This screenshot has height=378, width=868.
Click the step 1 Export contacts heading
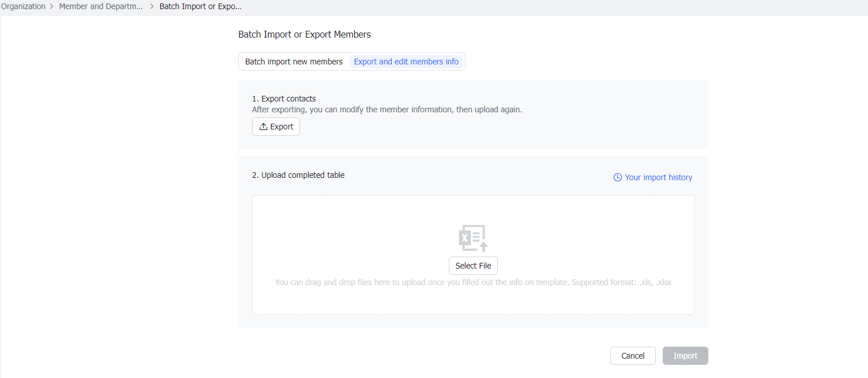point(284,98)
